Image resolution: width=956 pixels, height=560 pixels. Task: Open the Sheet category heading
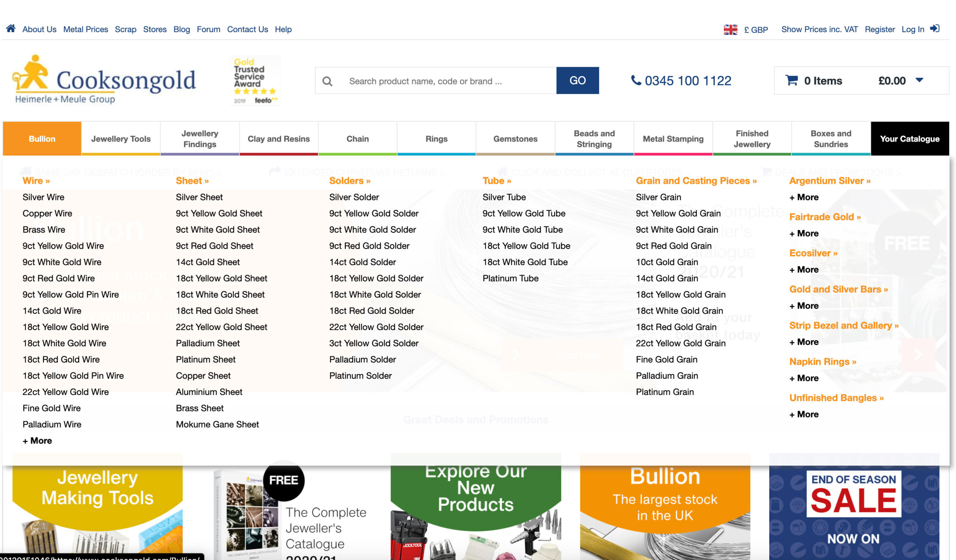[192, 181]
